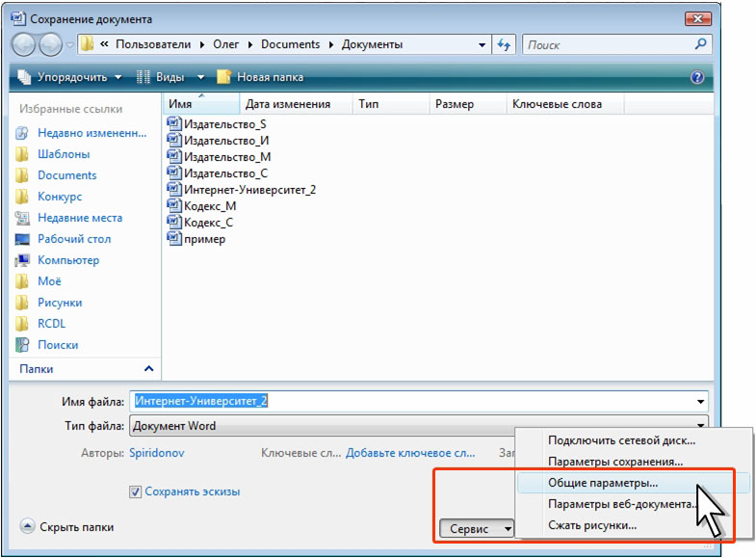This screenshot has height=558, width=756.
Task: Click the Пользователи breadcrumb segment
Action: point(153,44)
